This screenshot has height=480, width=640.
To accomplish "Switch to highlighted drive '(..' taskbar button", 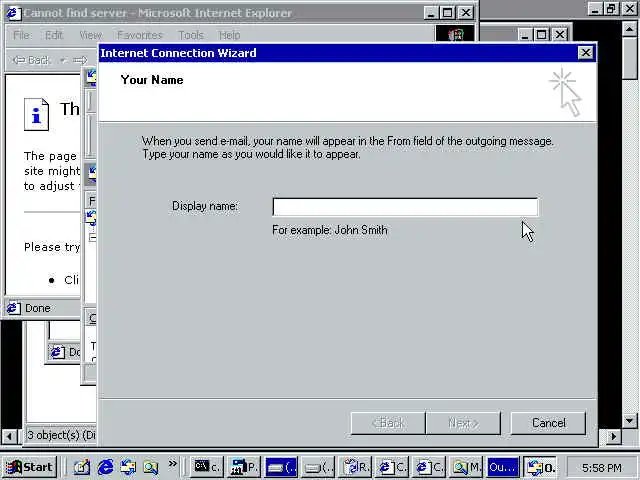I will click(281, 467).
